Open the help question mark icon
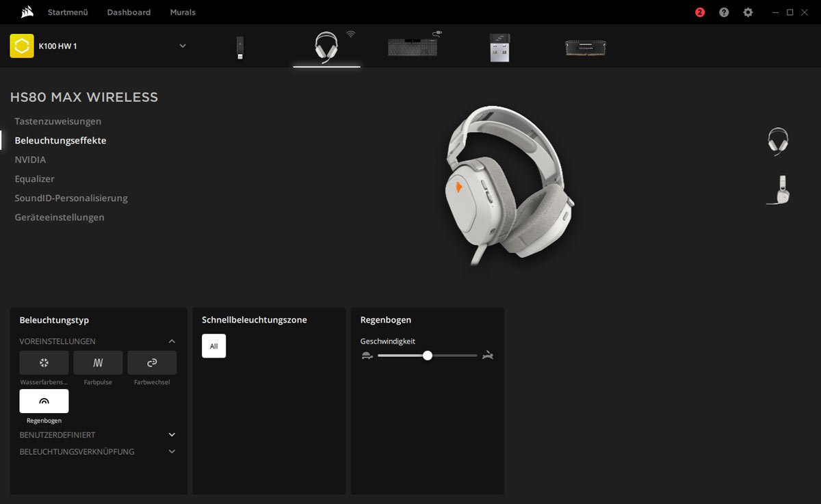Image resolution: width=821 pixels, height=504 pixels. pyautogui.click(x=724, y=12)
